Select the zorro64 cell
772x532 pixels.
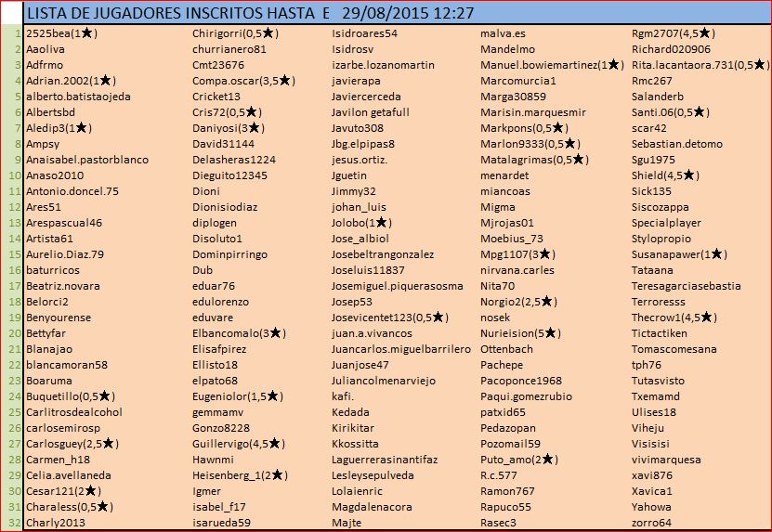click(x=651, y=523)
